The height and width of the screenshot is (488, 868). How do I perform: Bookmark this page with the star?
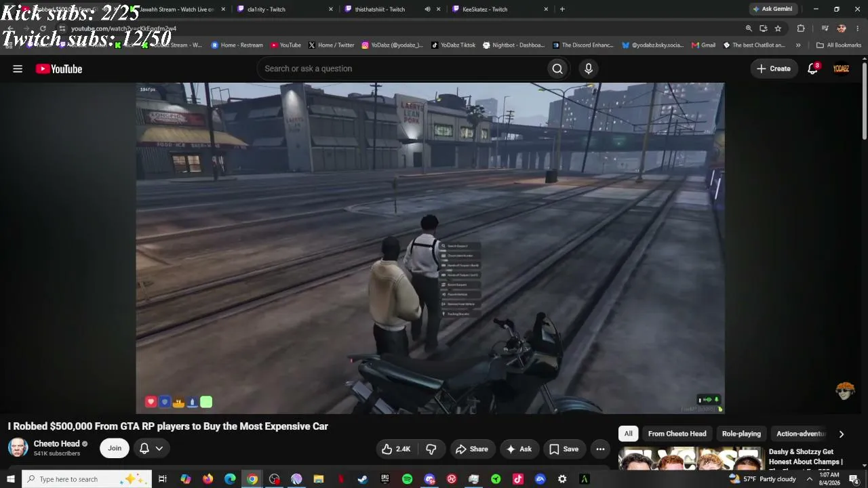click(x=778, y=28)
